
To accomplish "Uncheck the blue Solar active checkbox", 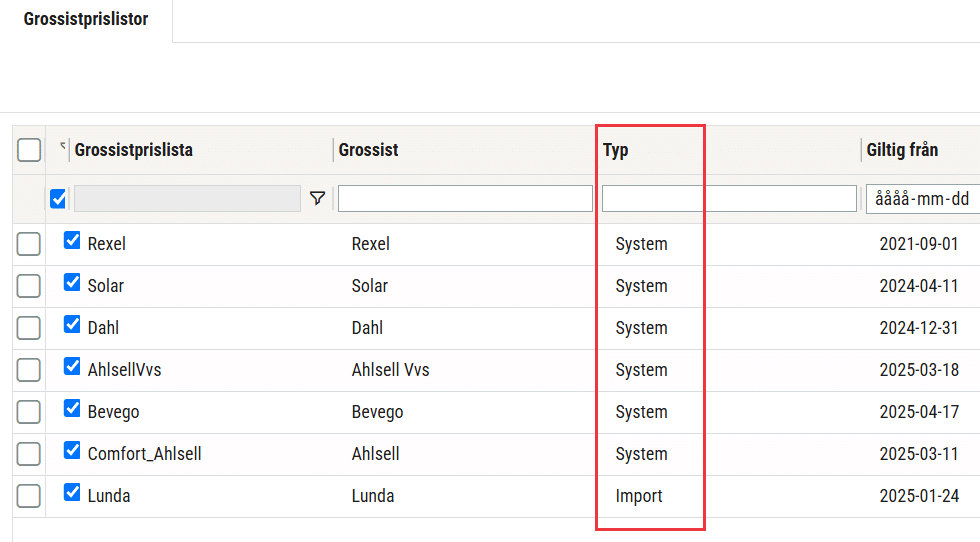I will (72, 283).
